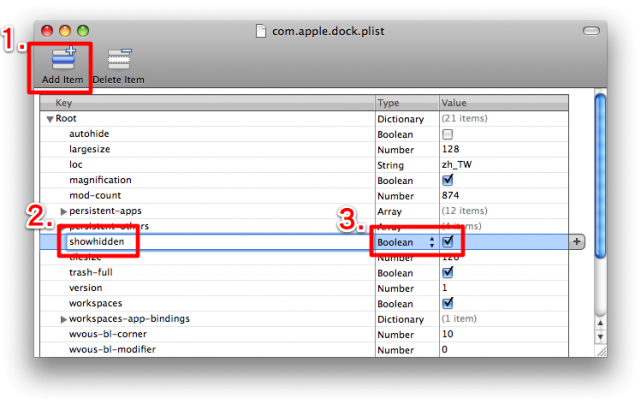Select the largesize key row

click(207, 149)
